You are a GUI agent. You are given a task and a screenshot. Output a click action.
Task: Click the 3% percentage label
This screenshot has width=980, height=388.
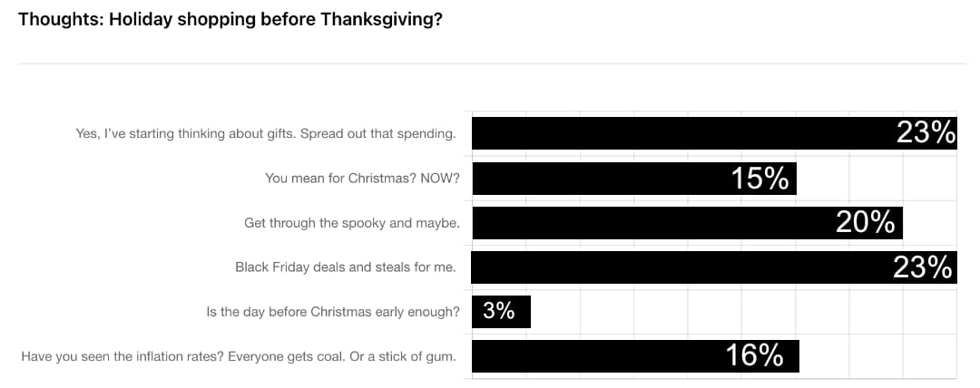point(499,312)
